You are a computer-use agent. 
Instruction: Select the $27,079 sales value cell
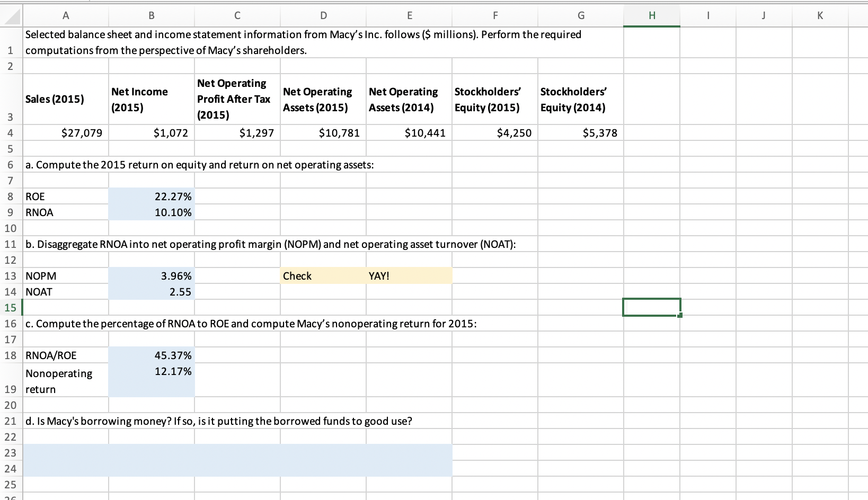[x=66, y=133]
